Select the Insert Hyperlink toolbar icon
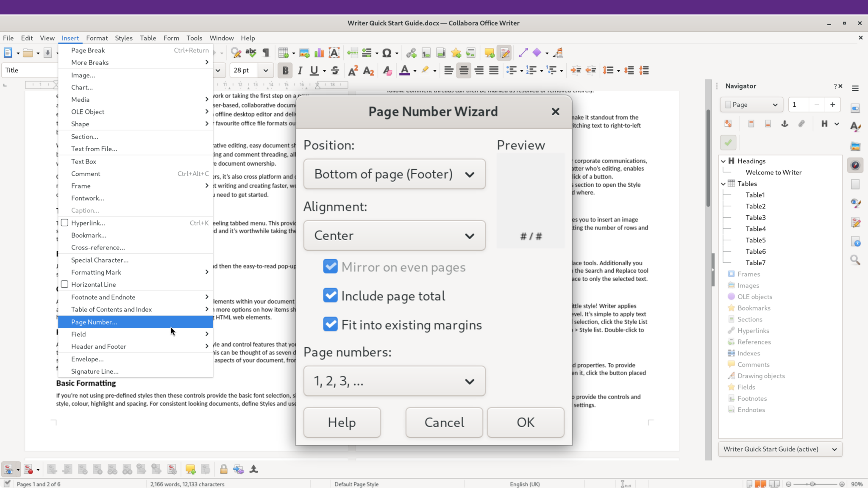 [x=410, y=53]
